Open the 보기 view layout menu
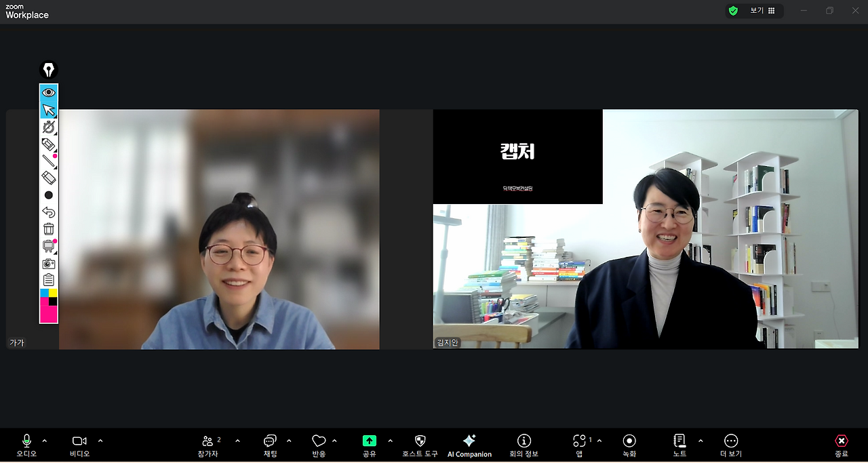 (x=763, y=11)
